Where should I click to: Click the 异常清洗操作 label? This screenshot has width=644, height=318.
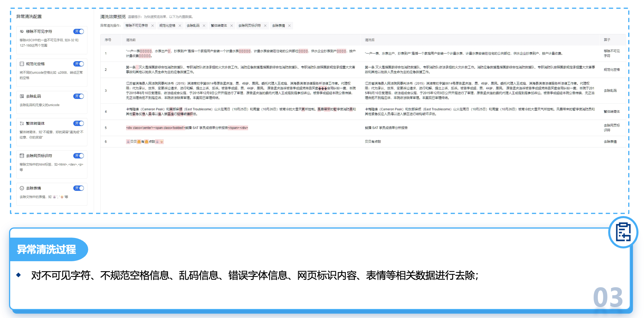(x=110, y=26)
